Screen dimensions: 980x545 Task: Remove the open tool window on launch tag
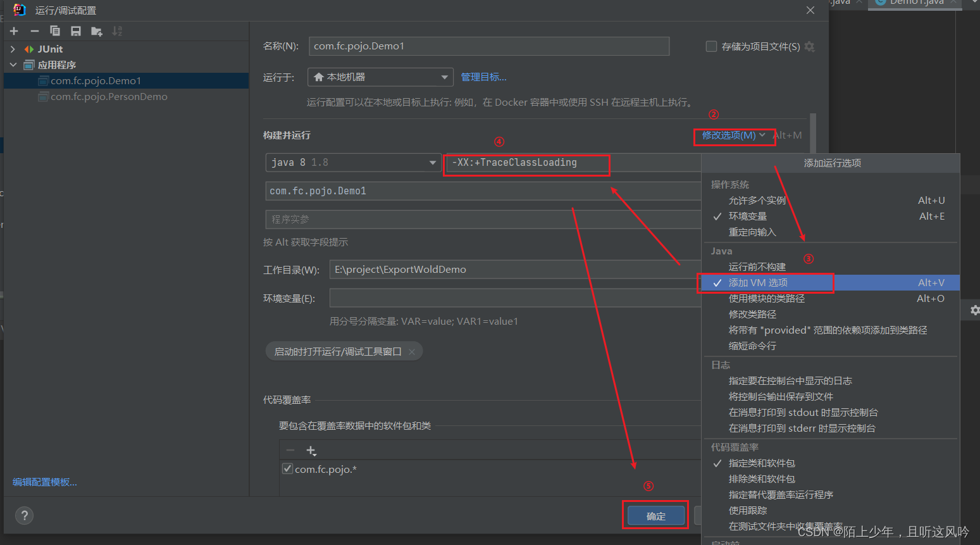pyautogui.click(x=412, y=352)
